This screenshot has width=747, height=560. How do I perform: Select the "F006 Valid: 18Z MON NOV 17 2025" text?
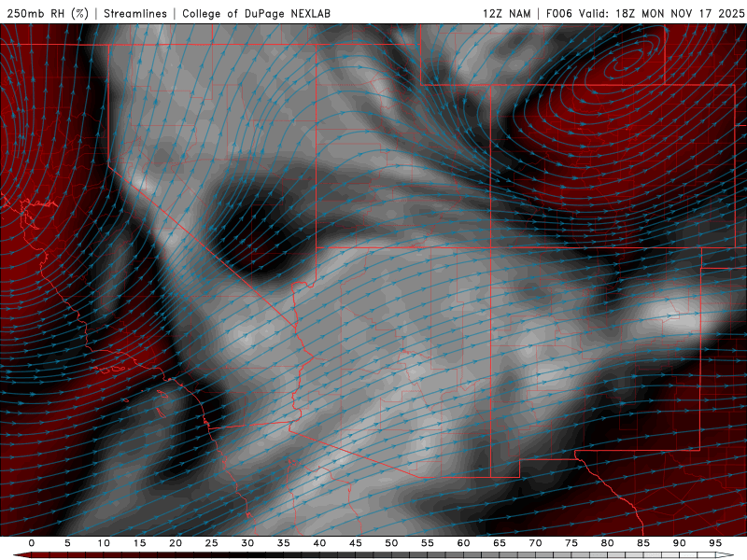(x=645, y=13)
